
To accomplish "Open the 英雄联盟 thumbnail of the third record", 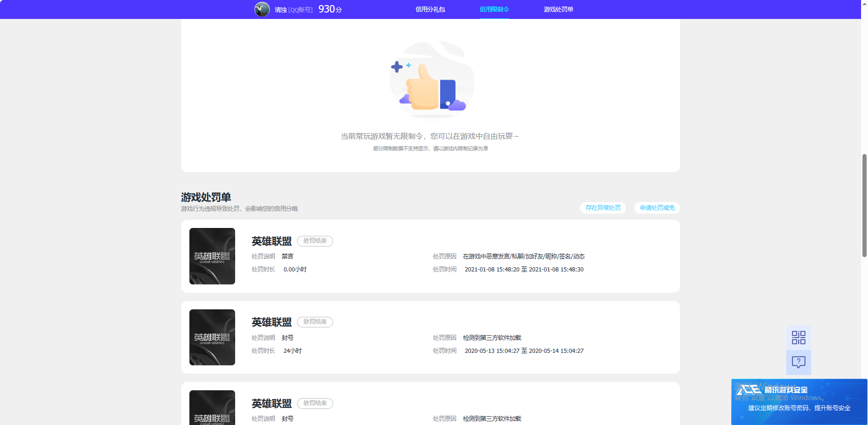I will tap(212, 407).
